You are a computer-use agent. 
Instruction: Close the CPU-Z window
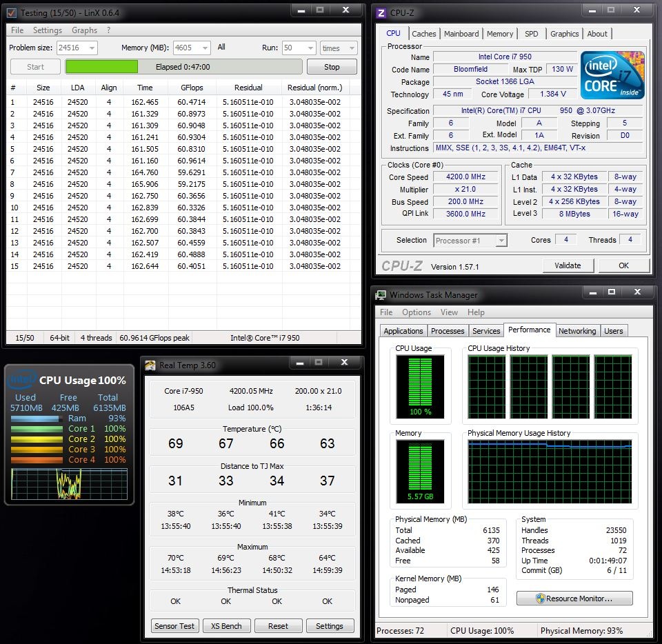pyautogui.click(x=635, y=10)
